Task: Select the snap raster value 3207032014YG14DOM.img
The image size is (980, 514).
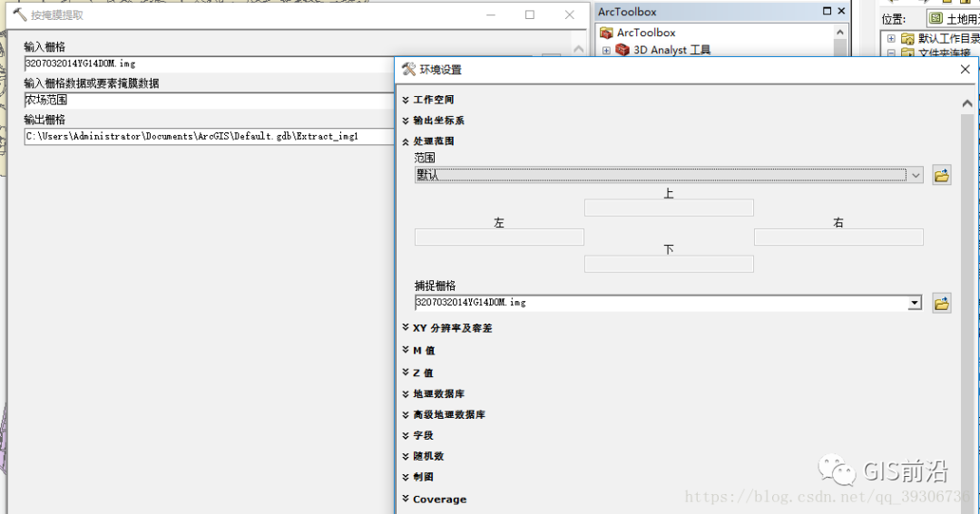Action: tap(471, 303)
